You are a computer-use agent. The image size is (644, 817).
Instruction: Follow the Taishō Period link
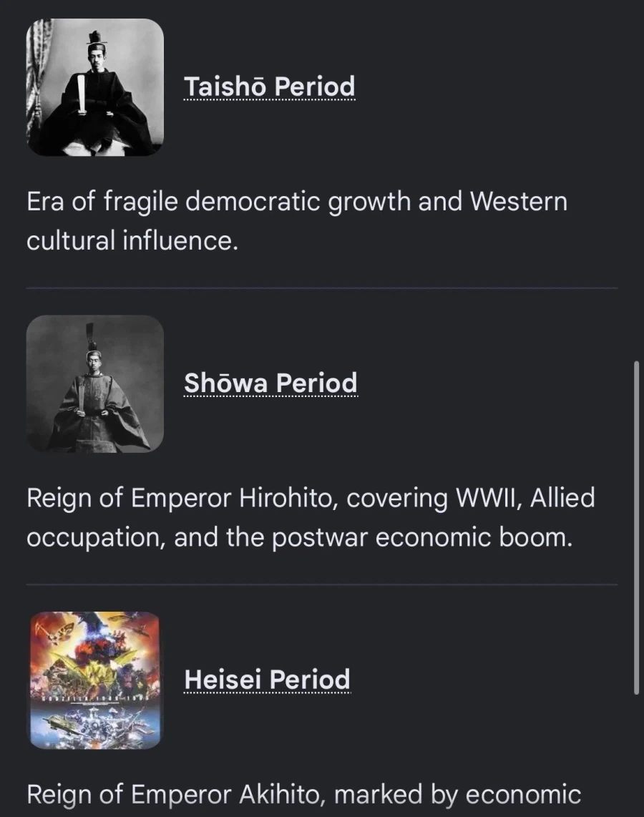tap(269, 87)
